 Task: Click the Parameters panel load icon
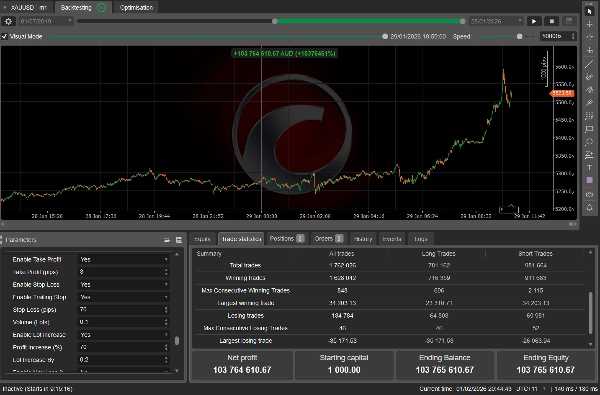(167, 240)
